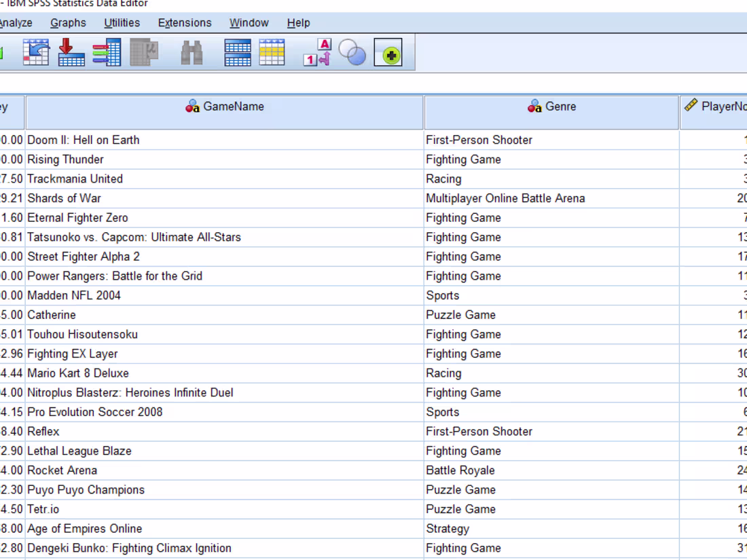The image size is (747, 560).
Task: Select 'Multiplayer Online Battle Arena' genre cell
Action: [551, 198]
